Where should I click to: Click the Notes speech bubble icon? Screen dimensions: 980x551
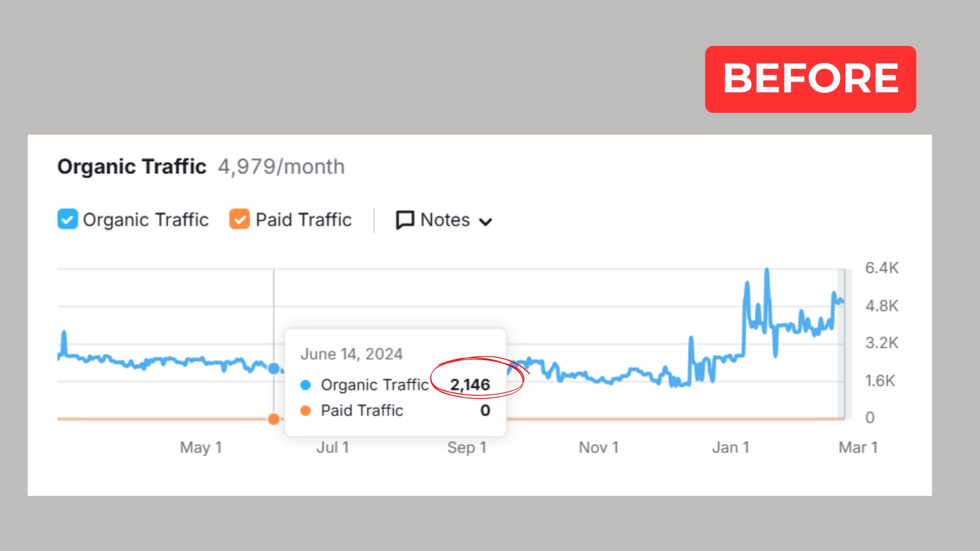pos(405,220)
